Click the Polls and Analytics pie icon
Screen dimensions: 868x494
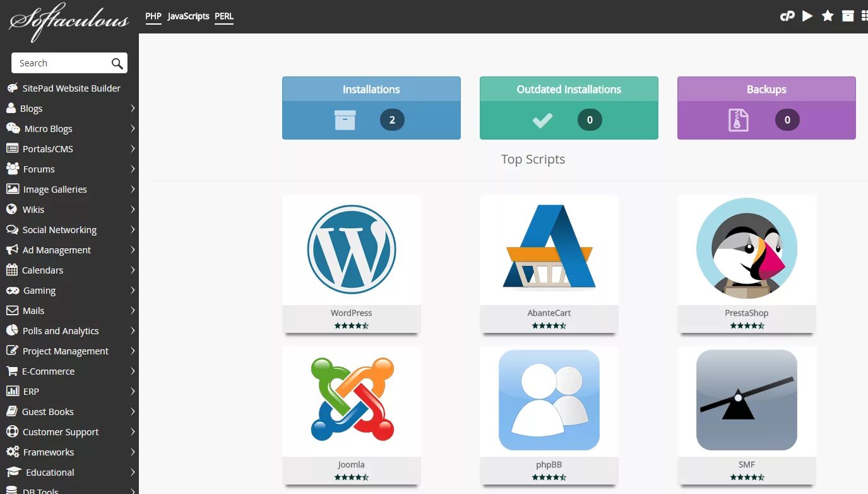click(11, 330)
